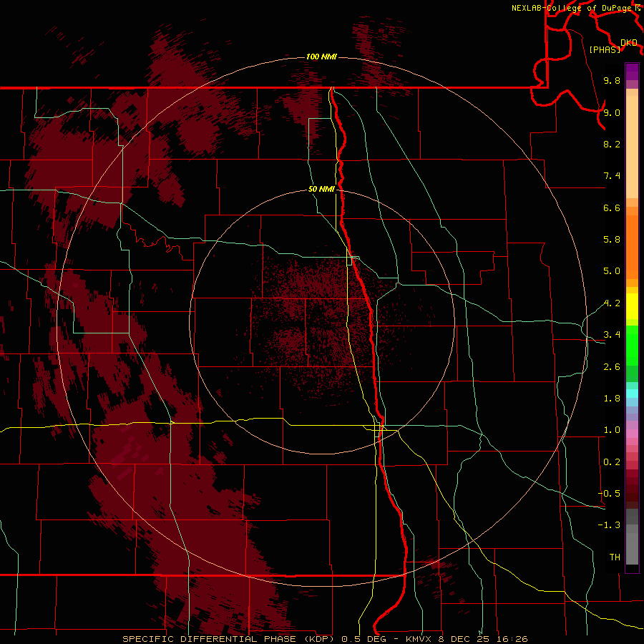Click the yellow segment of the color bar
Viewport: 644px width, 644px height.
click(x=632, y=306)
